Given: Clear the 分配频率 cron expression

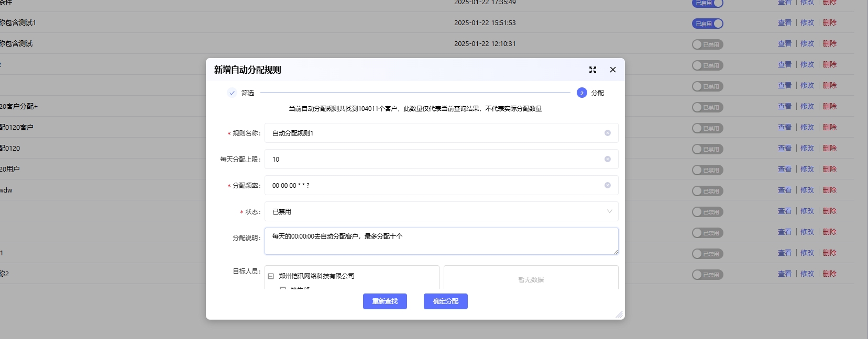Looking at the screenshot, I should tap(607, 185).
